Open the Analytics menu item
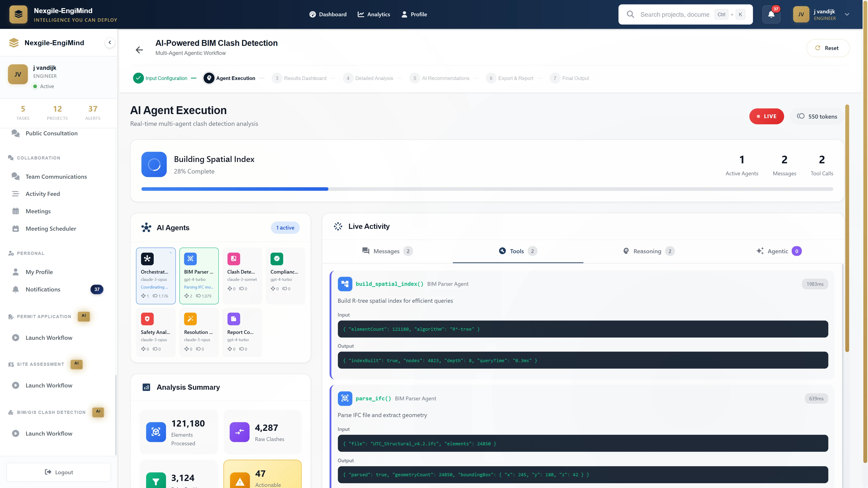 pyautogui.click(x=374, y=14)
